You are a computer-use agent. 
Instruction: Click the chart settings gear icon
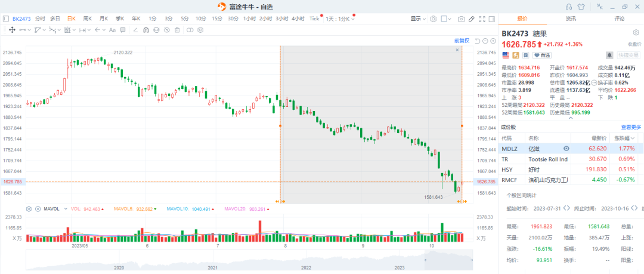coord(433,19)
